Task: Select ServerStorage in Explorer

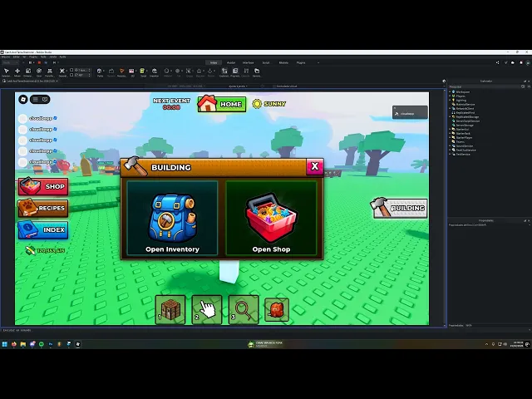Action: coord(463,126)
